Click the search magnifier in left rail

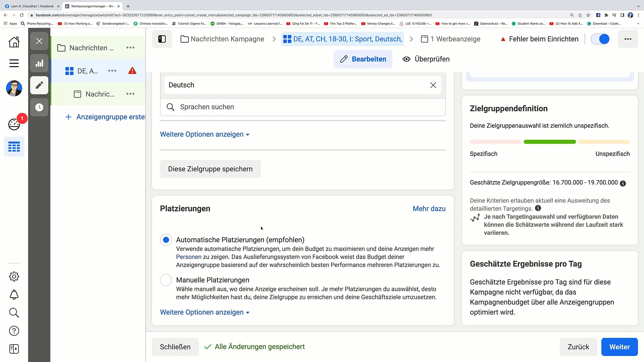pos(14,313)
